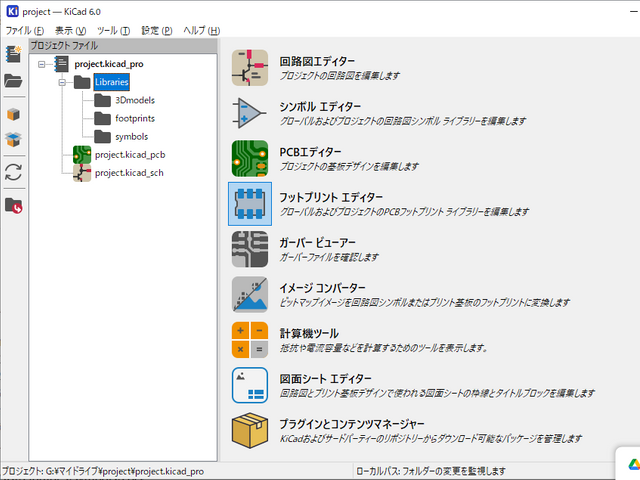Image resolution: width=640 pixels, height=480 pixels.
Task: Select project.kicad_sch file name
Action: click(x=129, y=173)
